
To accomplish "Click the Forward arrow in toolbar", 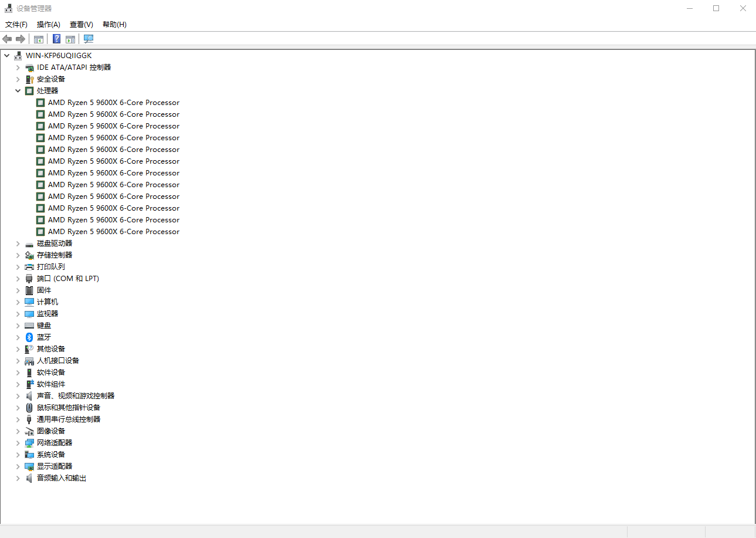I will [21, 39].
